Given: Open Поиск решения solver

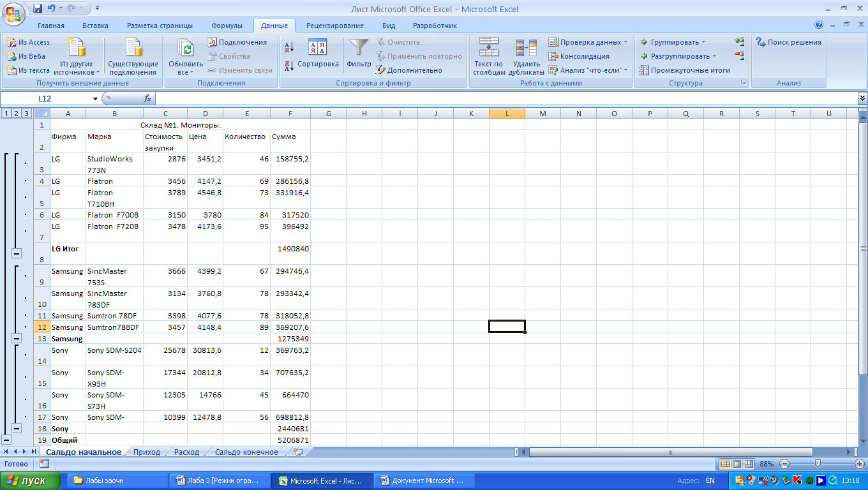Looking at the screenshot, I should 788,42.
